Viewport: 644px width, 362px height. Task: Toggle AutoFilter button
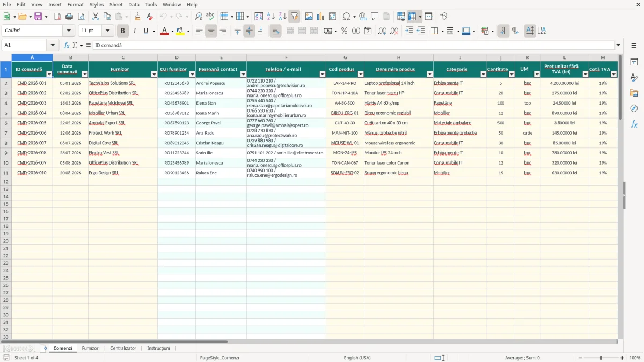tap(294, 17)
